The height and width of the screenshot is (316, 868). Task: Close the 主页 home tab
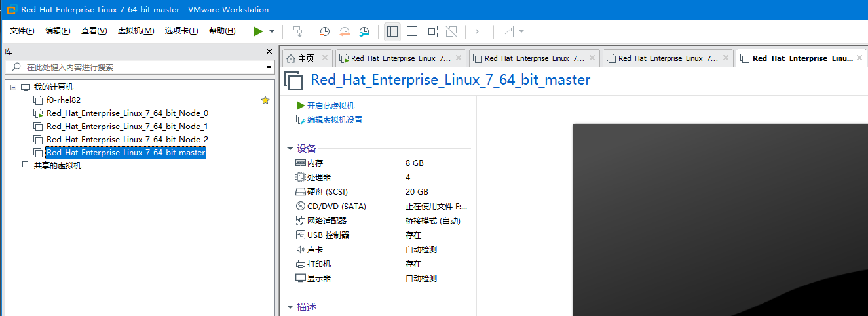click(x=325, y=58)
